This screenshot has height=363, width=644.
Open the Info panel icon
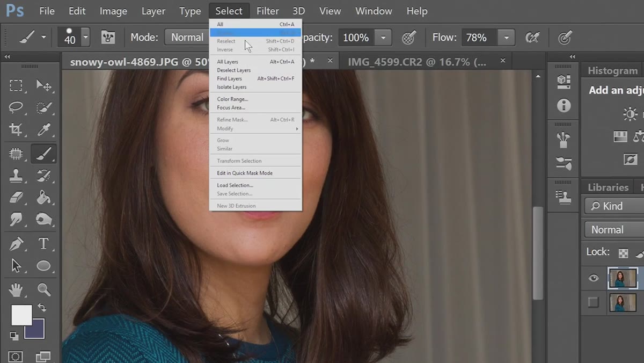point(563,105)
